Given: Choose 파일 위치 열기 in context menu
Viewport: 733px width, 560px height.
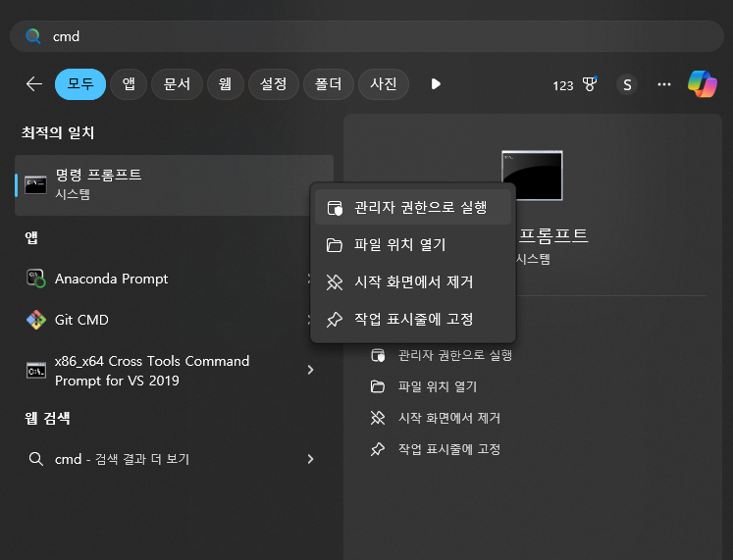Looking at the screenshot, I should click(413, 244).
